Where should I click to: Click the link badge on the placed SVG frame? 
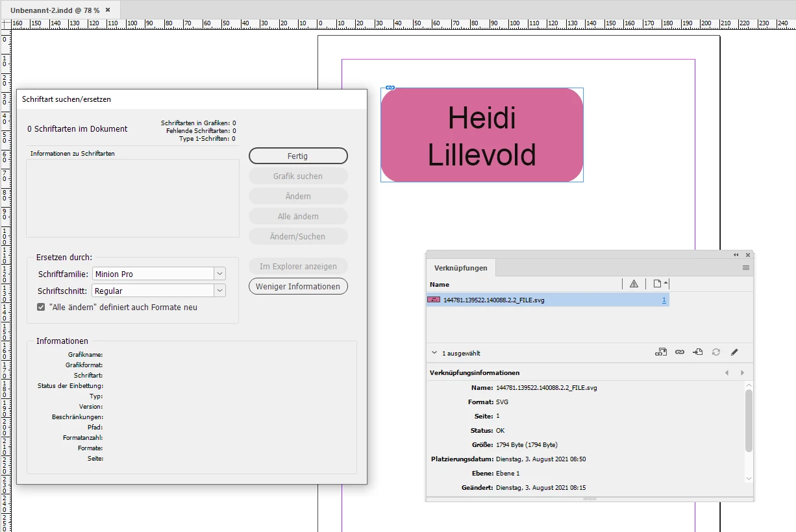click(x=390, y=87)
